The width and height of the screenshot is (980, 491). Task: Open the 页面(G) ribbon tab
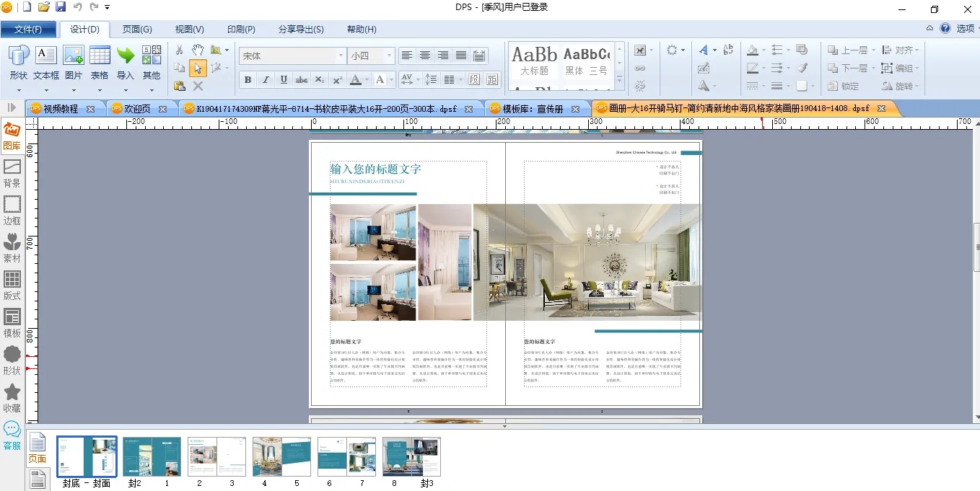[137, 30]
